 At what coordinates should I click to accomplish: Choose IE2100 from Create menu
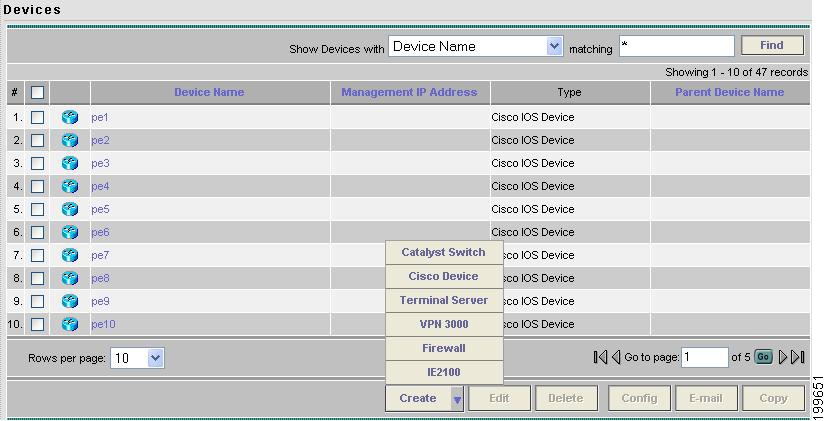pos(444,372)
